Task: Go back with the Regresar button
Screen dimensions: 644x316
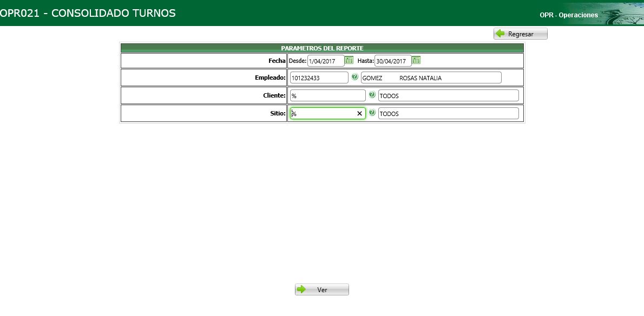Action: [521, 34]
